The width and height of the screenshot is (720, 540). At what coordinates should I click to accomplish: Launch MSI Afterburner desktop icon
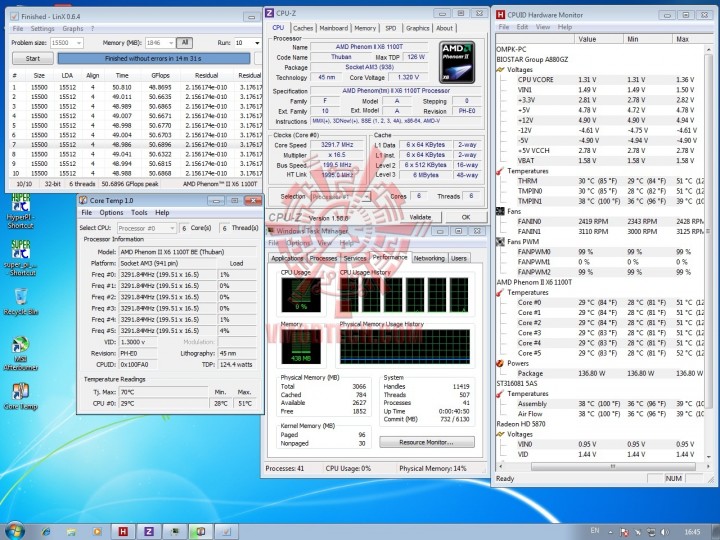21,354
